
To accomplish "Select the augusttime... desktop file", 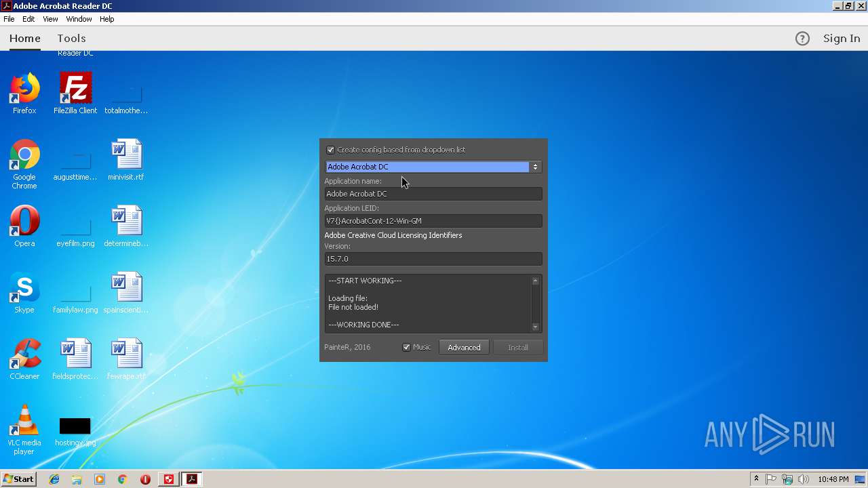I will tap(75, 166).
